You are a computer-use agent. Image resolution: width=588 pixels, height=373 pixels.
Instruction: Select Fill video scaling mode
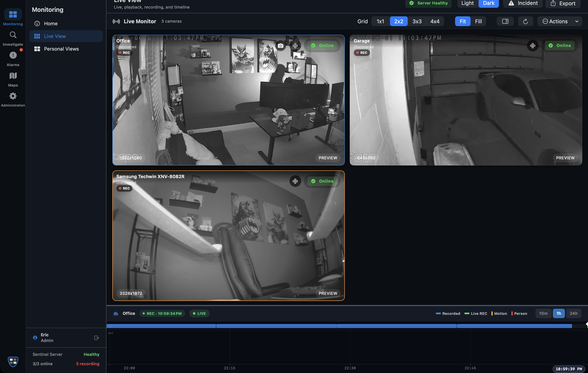[x=478, y=21]
